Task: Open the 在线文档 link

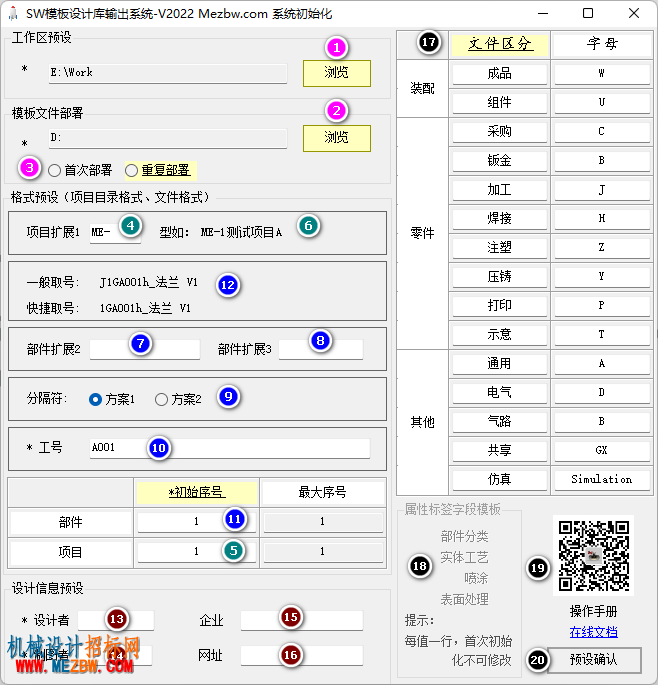Action: [593, 631]
